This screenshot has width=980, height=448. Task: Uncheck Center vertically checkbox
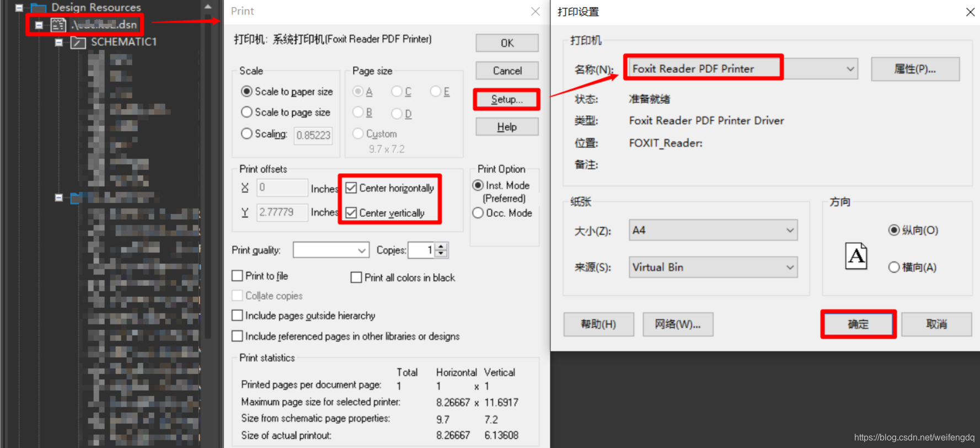tap(351, 213)
